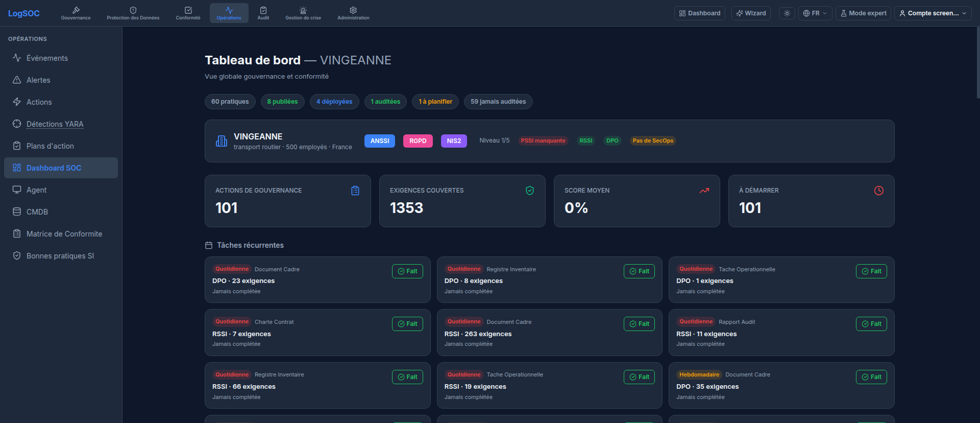Click the LogSOC logo
The height and width of the screenshot is (423, 980).
pos(24,13)
